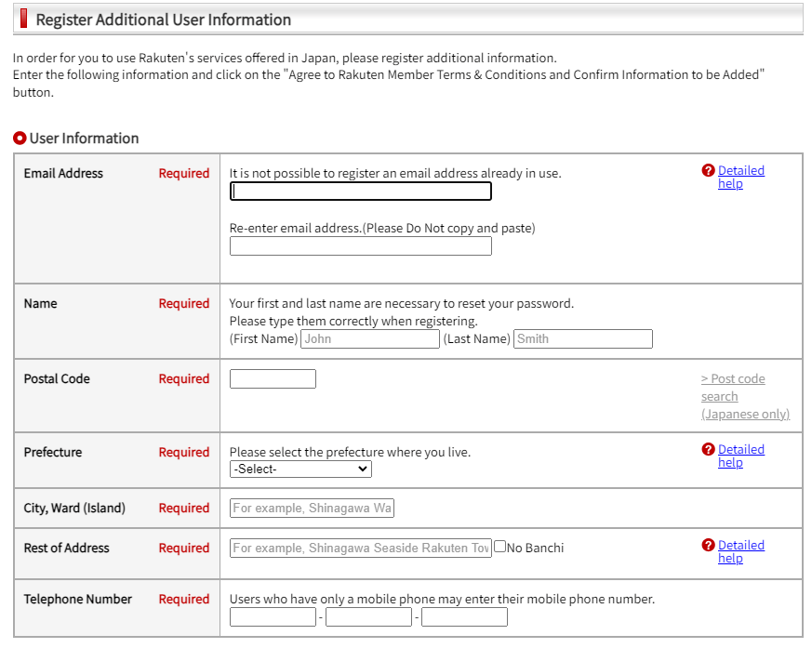Click 'Required' text in the Name row
This screenshot has width=812, height=648.
click(184, 303)
